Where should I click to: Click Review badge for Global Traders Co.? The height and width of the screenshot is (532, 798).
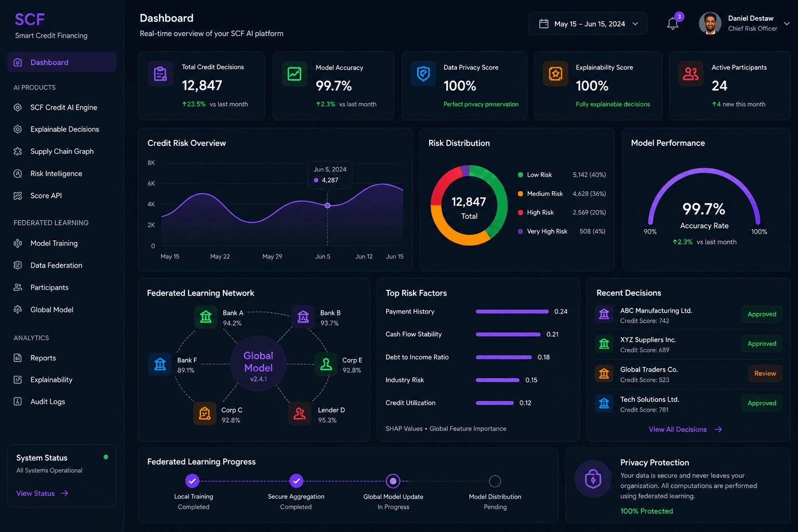coord(765,374)
